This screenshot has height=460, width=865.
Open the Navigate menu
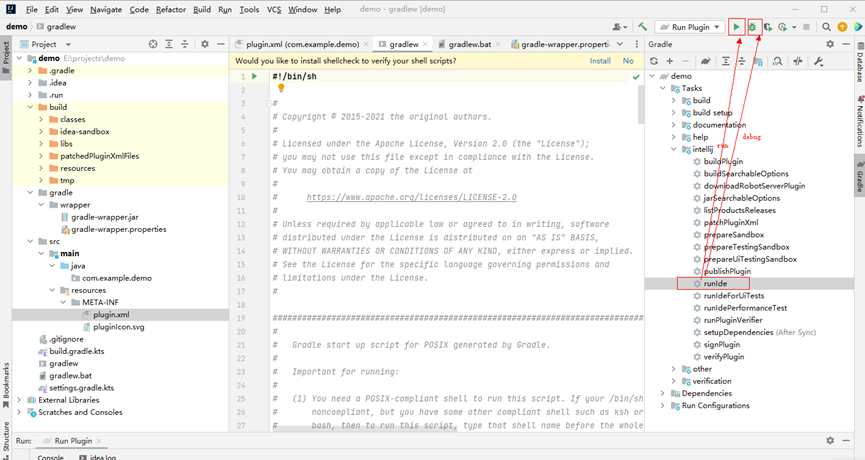point(106,9)
